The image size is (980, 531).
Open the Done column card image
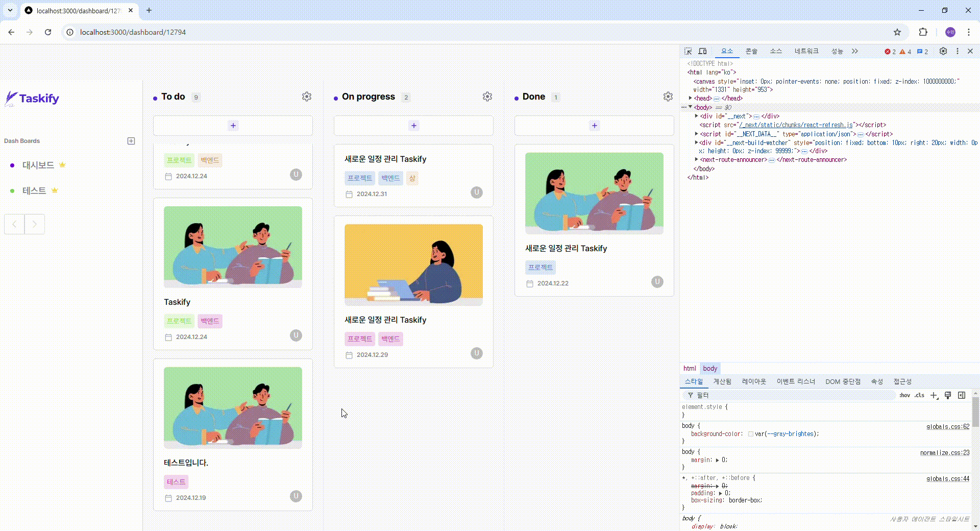pyautogui.click(x=595, y=194)
